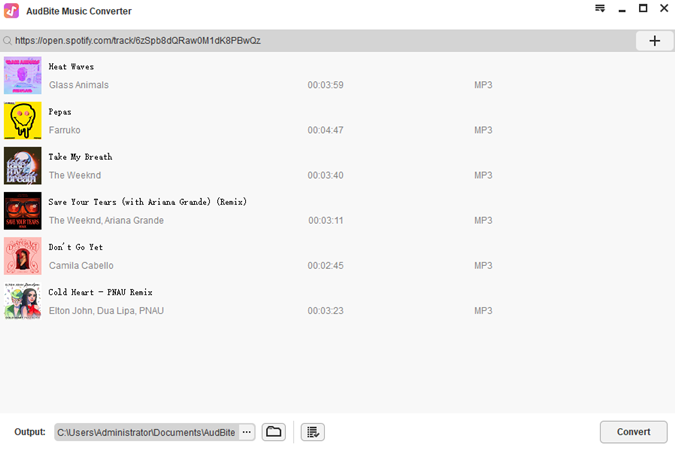This screenshot has height=450, width=675.
Task: Click the Convert button
Action: pyautogui.click(x=633, y=432)
